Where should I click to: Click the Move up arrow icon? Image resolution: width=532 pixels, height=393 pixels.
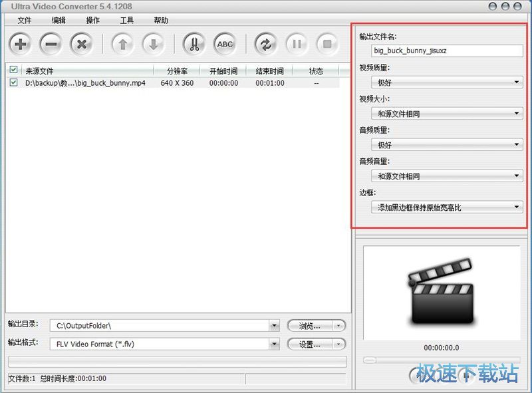pos(123,44)
